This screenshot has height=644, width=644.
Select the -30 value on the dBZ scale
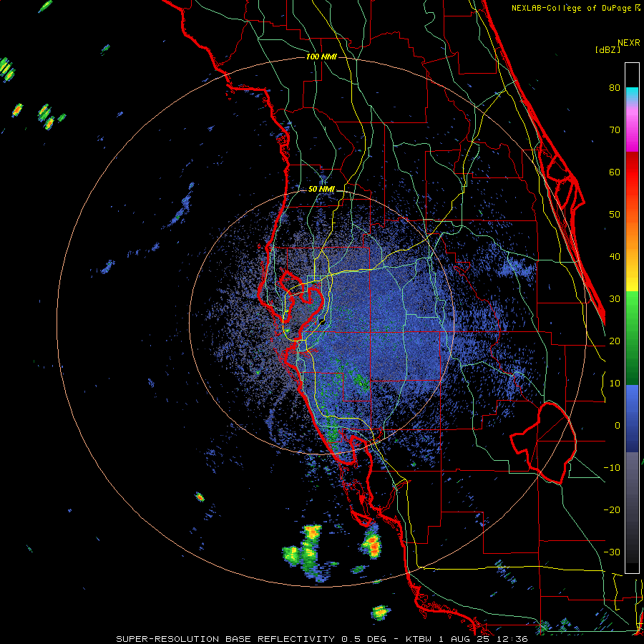612,552
